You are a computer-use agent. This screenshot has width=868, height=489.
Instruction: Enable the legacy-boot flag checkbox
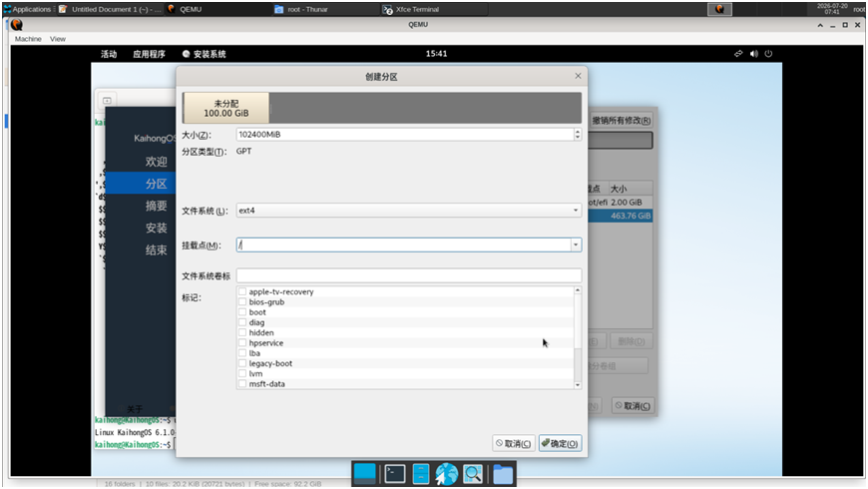[x=242, y=363]
